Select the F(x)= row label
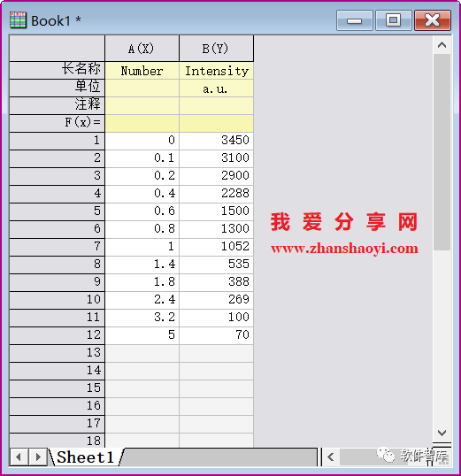 pyautogui.click(x=58, y=123)
